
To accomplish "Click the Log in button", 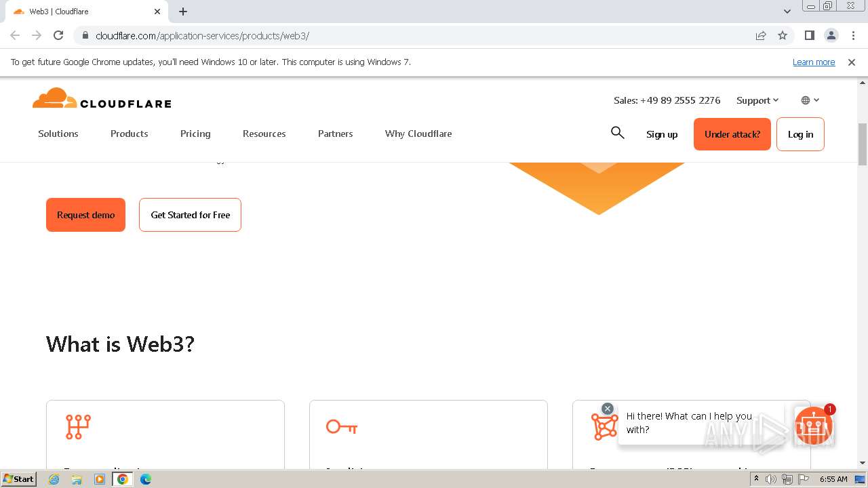I will [x=800, y=134].
